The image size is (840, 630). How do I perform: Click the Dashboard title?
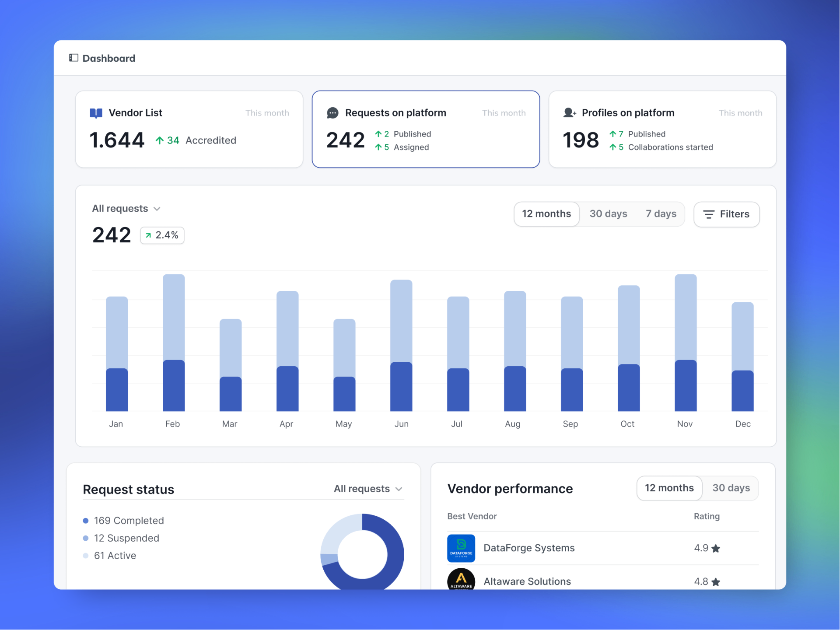[x=109, y=58]
